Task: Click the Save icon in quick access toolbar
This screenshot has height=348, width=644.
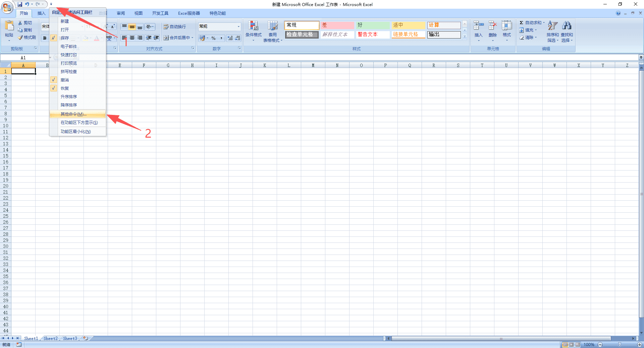Action: pos(20,4)
